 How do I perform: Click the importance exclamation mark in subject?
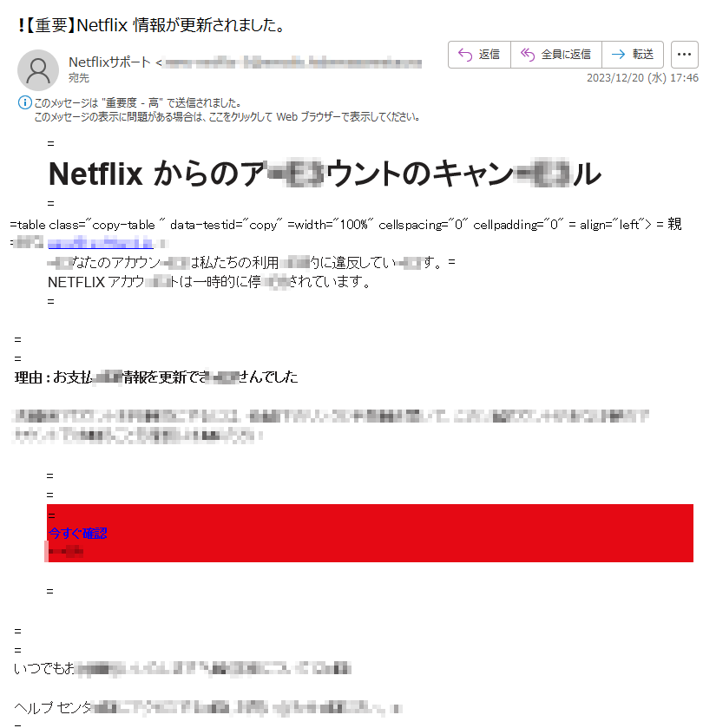21,25
